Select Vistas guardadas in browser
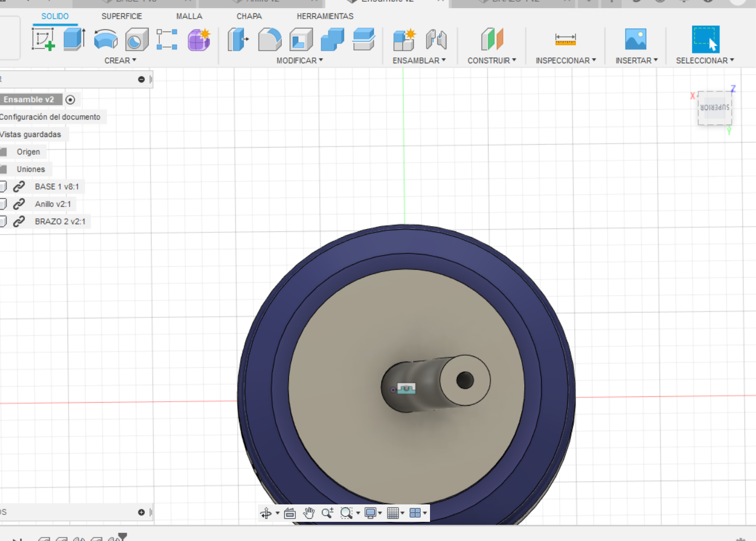756x541 pixels. point(30,134)
